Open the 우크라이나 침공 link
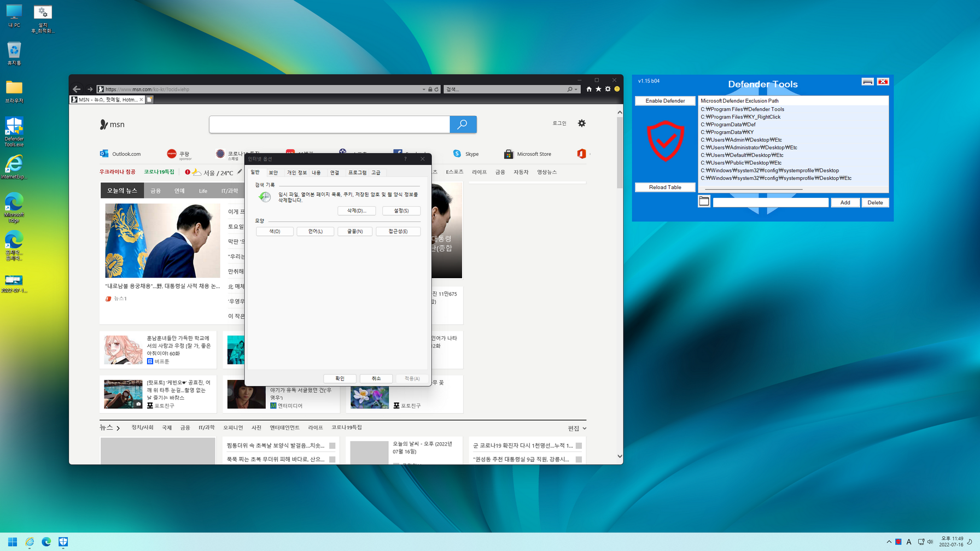This screenshot has width=980, height=551. [x=117, y=172]
